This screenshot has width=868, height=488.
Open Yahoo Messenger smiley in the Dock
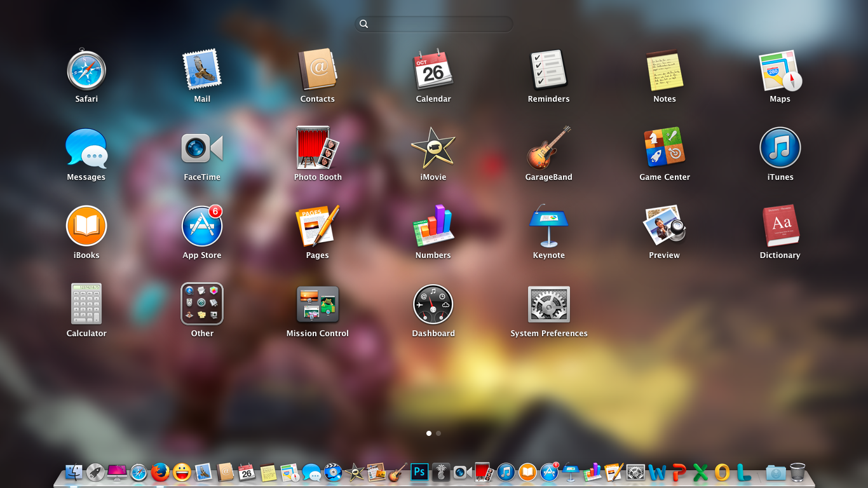[182, 472]
